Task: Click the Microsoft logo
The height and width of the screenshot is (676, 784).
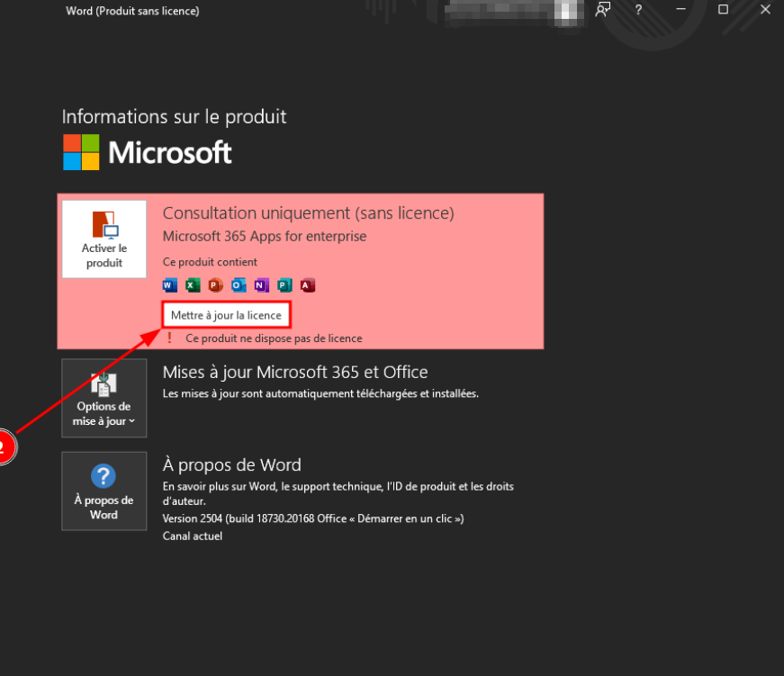Action: point(148,152)
